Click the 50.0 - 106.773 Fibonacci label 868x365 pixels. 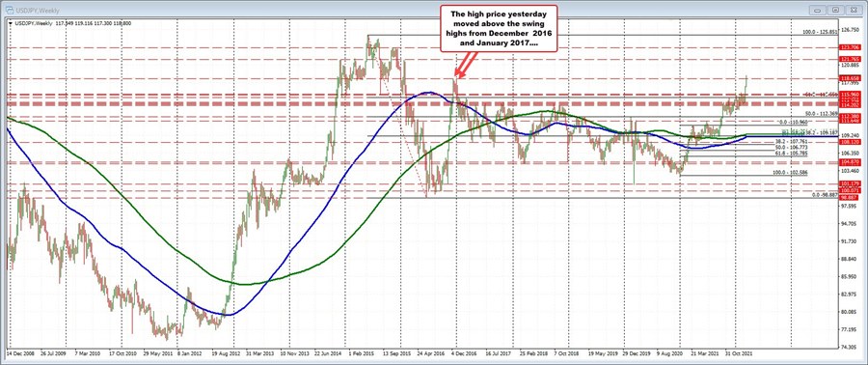coord(792,148)
